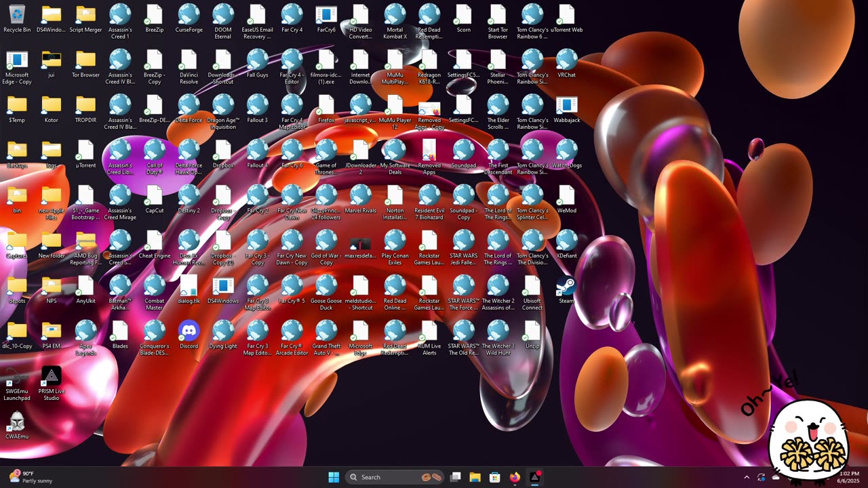Select the Discord desktop icon
The image size is (868, 488).
coord(189,335)
